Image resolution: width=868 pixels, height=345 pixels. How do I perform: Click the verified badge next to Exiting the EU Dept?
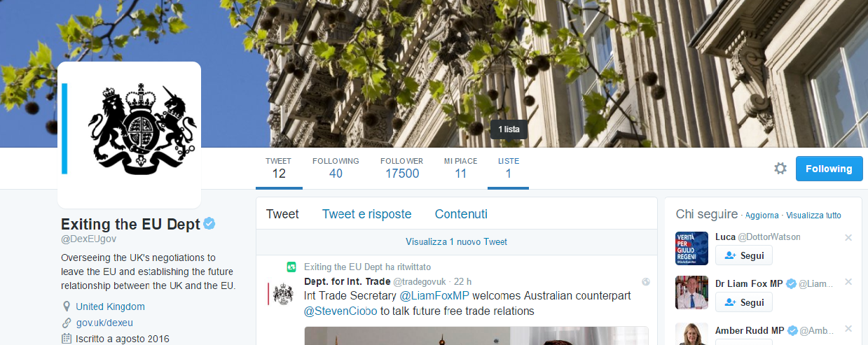209,224
